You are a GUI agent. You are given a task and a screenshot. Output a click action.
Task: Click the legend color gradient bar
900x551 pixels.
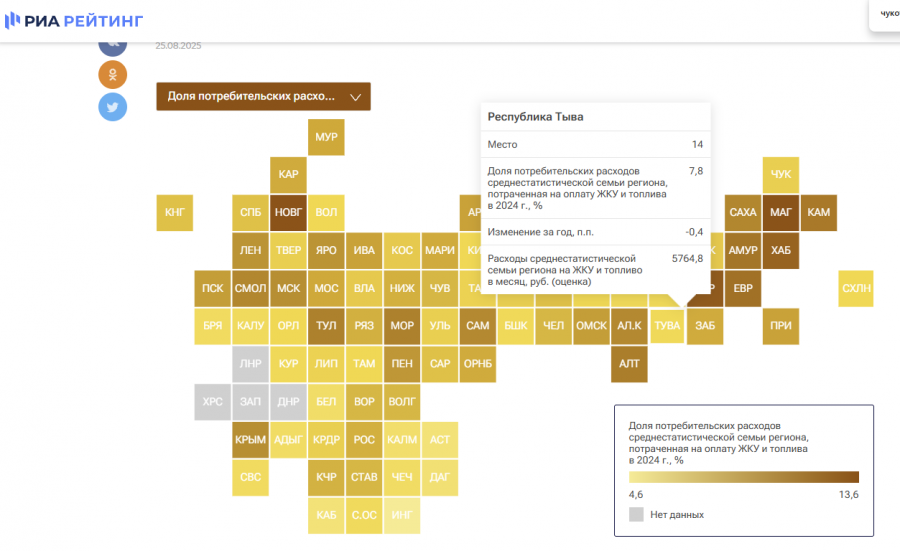[x=743, y=477]
